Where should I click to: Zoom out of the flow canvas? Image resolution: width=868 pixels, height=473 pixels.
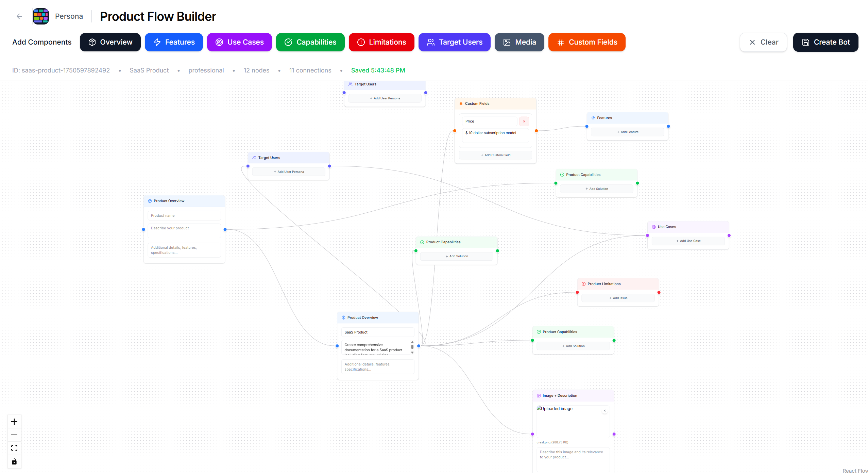click(x=14, y=435)
